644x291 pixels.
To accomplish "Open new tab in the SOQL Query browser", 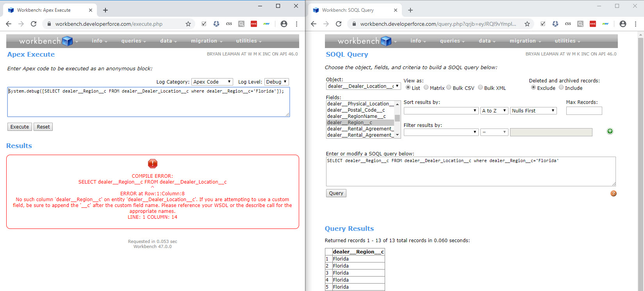I will click(410, 10).
